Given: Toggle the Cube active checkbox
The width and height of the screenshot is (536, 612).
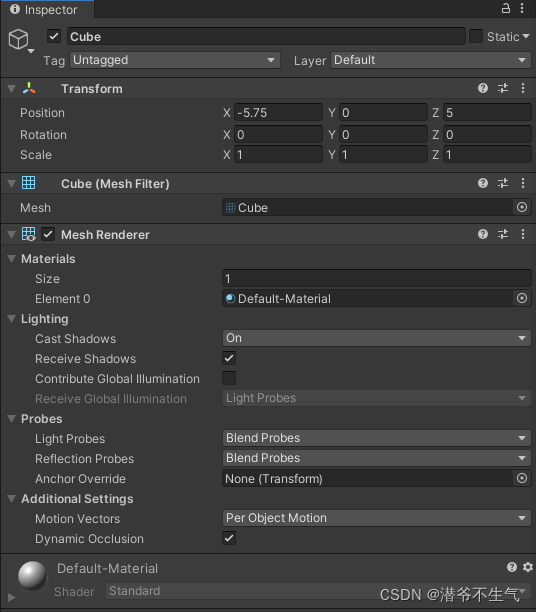Looking at the screenshot, I should pyautogui.click(x=54, y=36).
